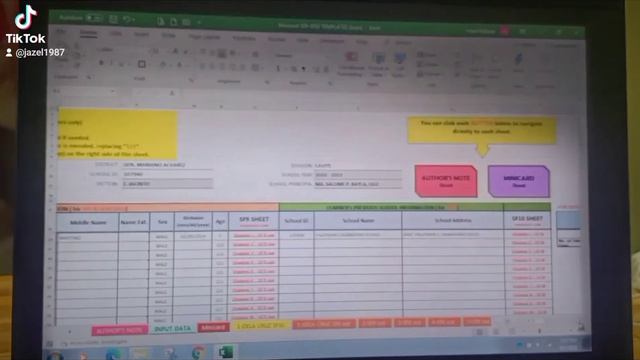Viewport: 640px width, 360px height.
Task: Select the red MINICARD sheet tab
Action: (x=213, y=327)
